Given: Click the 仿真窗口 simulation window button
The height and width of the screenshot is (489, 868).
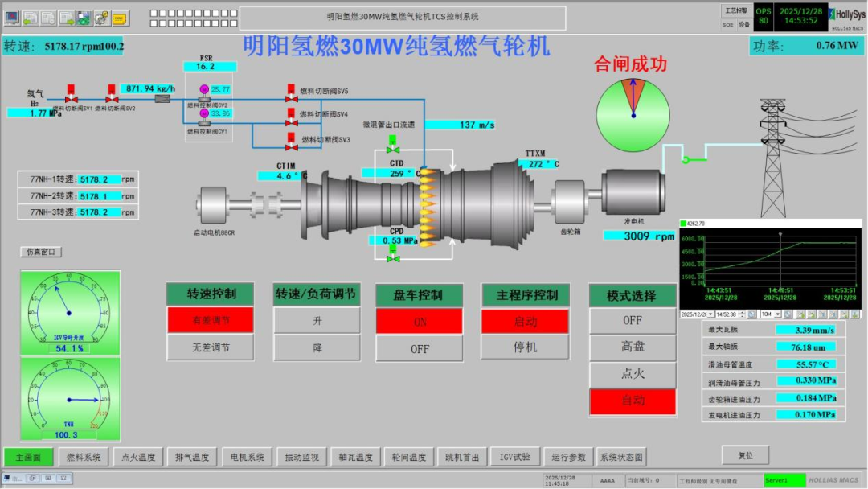Looking at the screenshot, I should pos(41,252).
